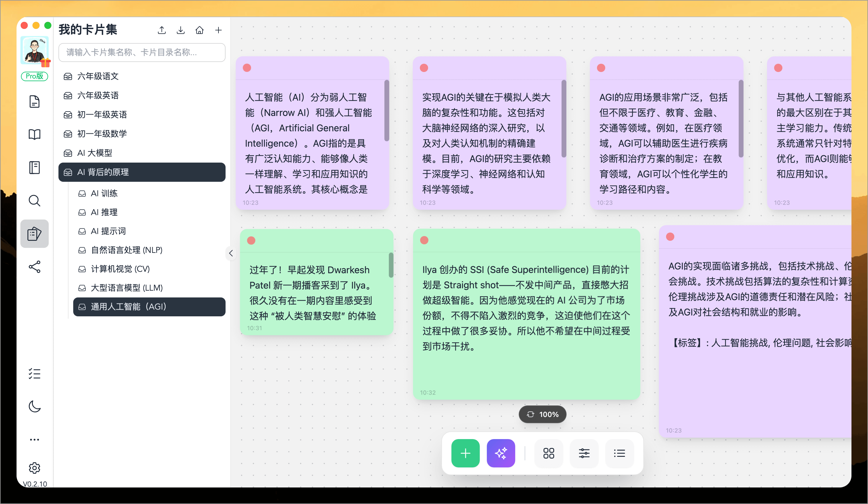Open the document page icon in sidebar
This screenshot has width=868, height=504.
point(35,102)
